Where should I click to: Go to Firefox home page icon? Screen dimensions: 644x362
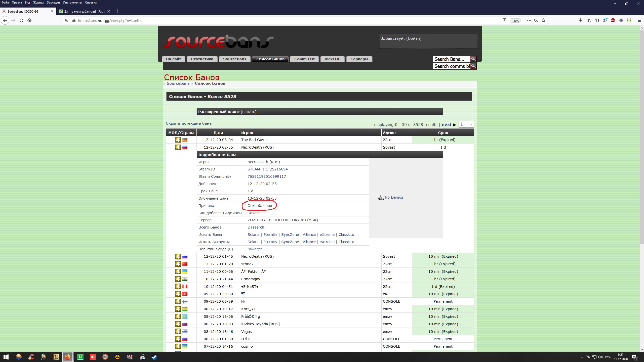point(29,21)
